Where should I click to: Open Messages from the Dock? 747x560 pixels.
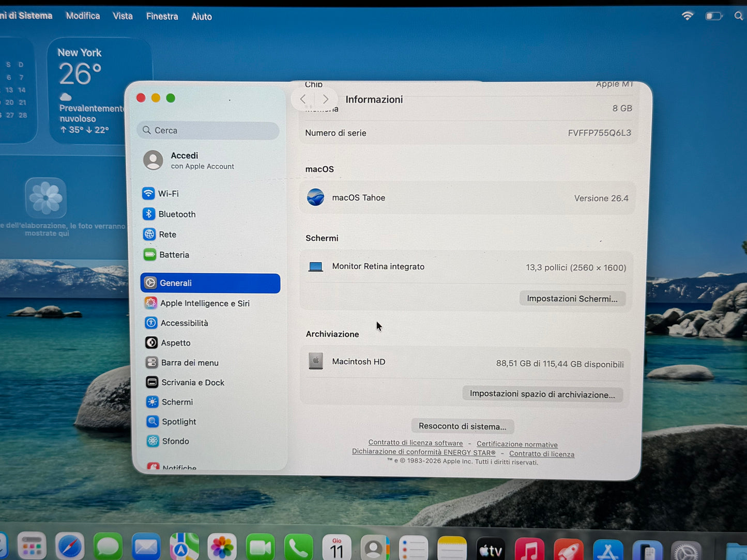coord(108,547)
